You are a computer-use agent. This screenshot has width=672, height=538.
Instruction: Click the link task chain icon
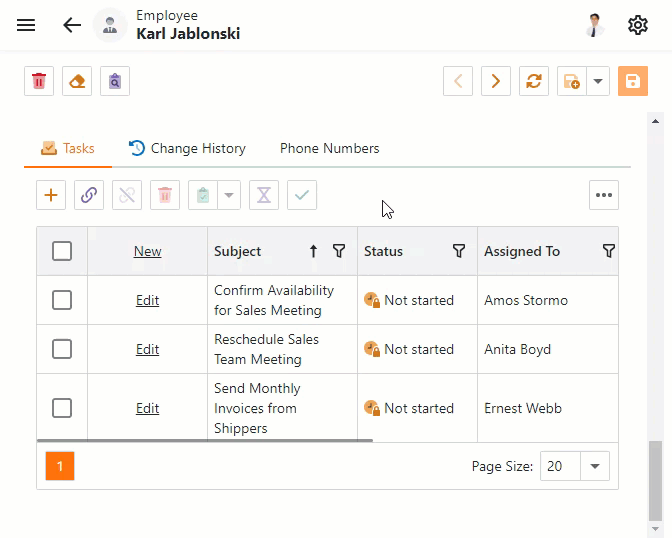pos(89,195)
